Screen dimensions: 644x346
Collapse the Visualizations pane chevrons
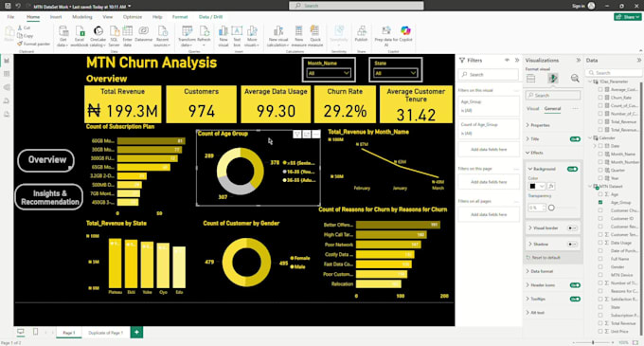(579, 61)
